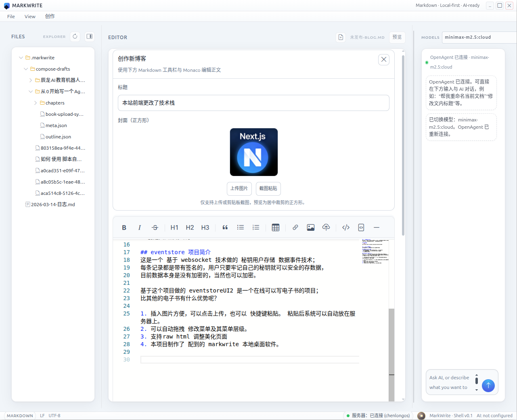Open a8c05b5c-1eae-48... file
517x420 pixels.
click(60, 182)
